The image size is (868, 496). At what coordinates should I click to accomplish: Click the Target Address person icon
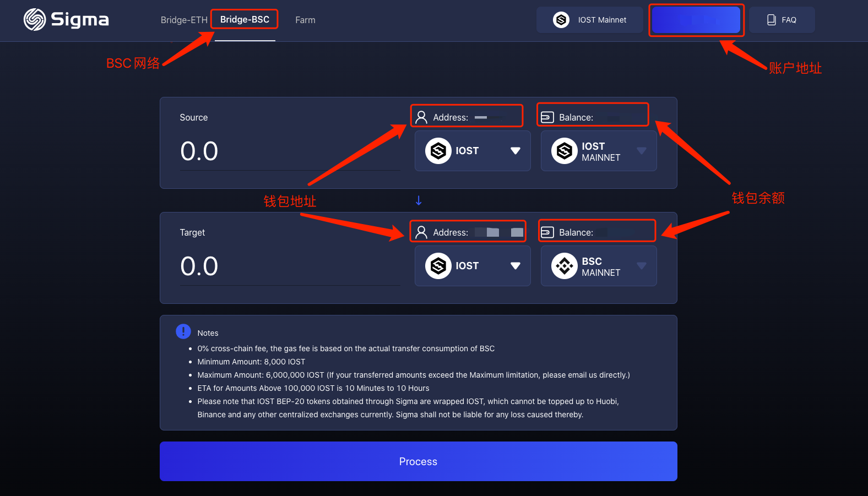pos(421,232)
